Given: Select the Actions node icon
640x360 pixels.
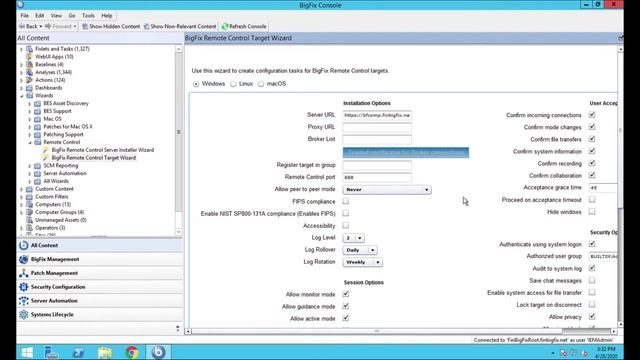Looking at the screenshot, I should coord(29,80).
